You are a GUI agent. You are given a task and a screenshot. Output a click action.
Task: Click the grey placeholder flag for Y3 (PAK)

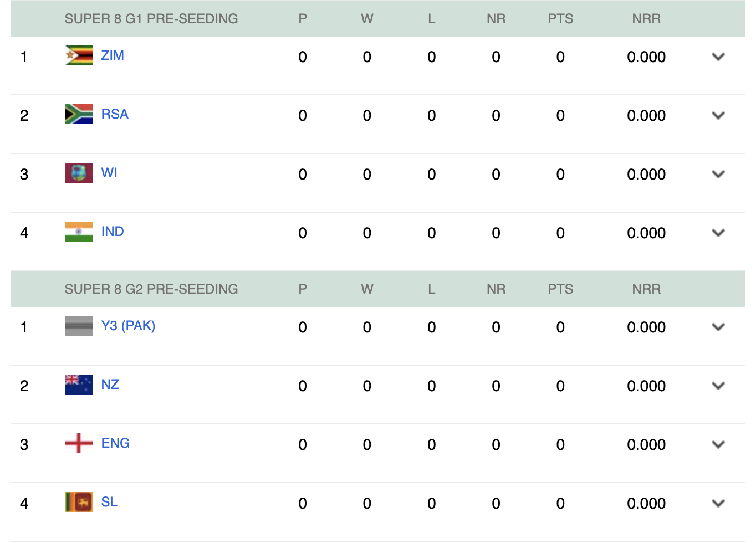click(78, 326)
